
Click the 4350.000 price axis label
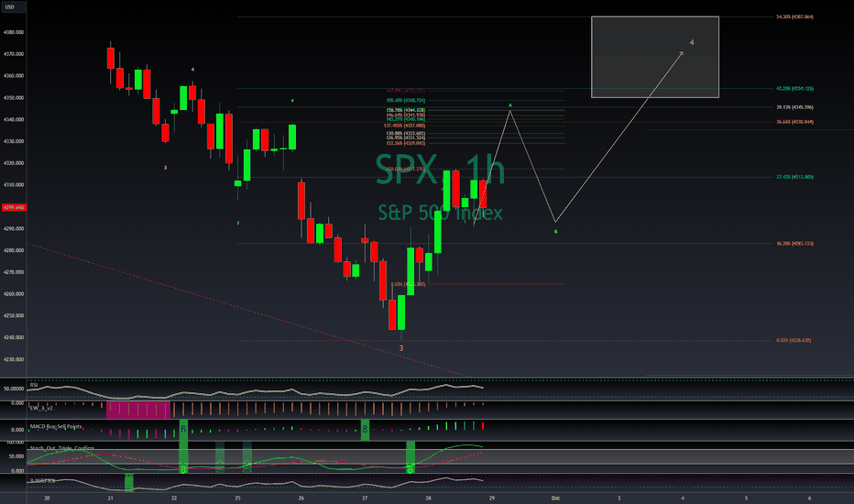point(14,98)
